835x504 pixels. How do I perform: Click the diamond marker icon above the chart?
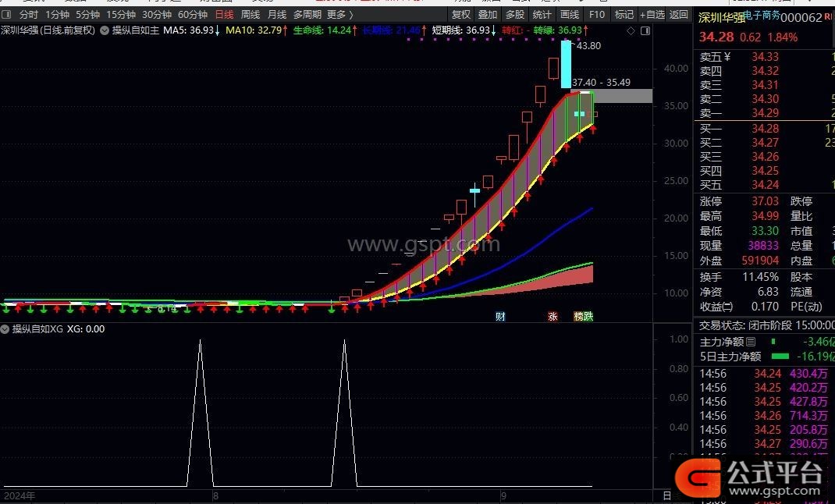631,31
